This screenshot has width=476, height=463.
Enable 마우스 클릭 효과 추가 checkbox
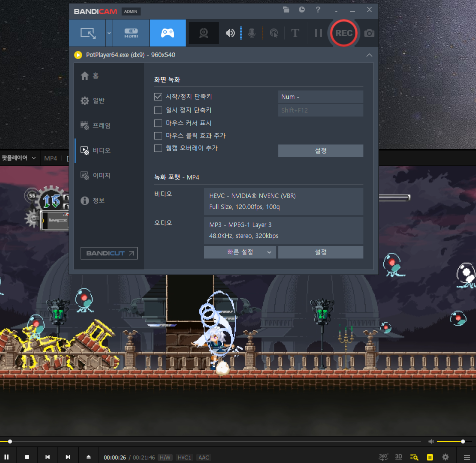tap(158, 135)
